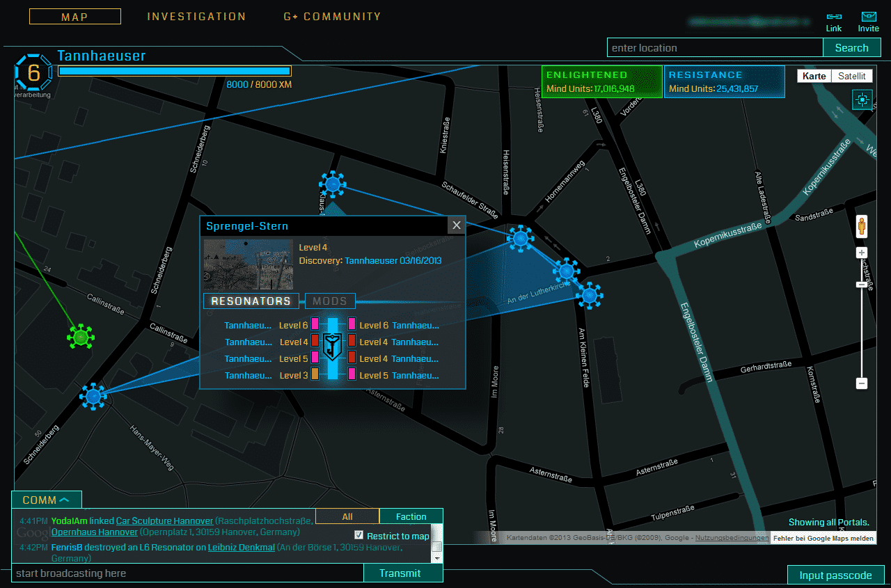Image resolution: width=891 pixels, height=588 pixels.
Task: Open the G+ COMMUNITY tab
Action: pos(332,17)
